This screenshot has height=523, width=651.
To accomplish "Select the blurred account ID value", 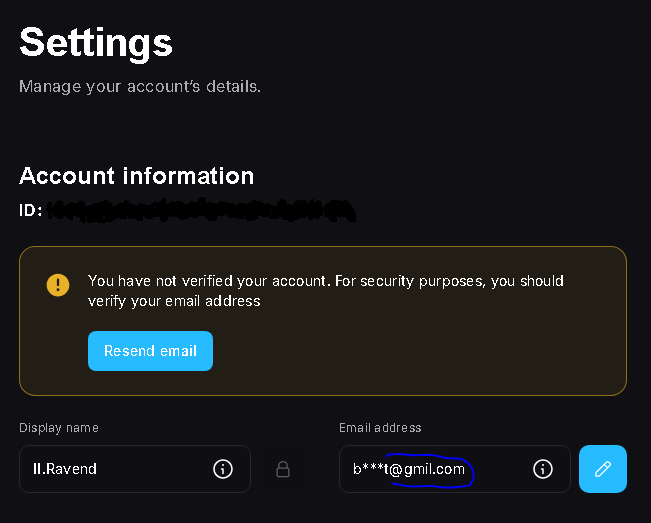I will click(200, 211).
